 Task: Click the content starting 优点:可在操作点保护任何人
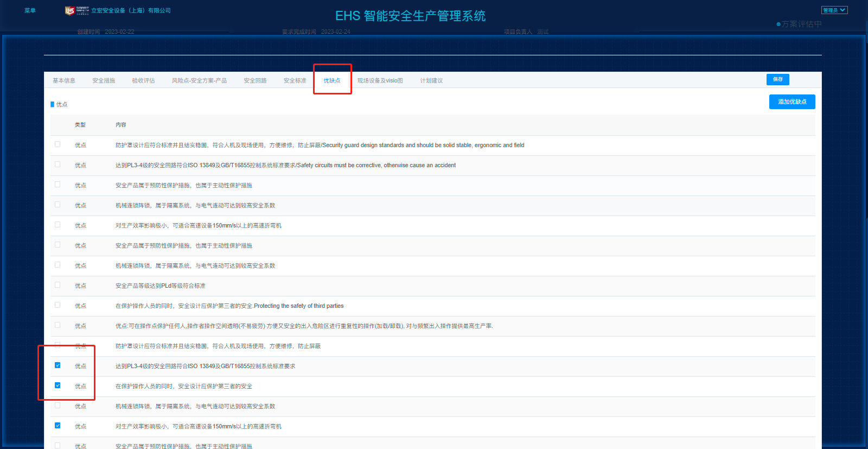click(304, 326)
